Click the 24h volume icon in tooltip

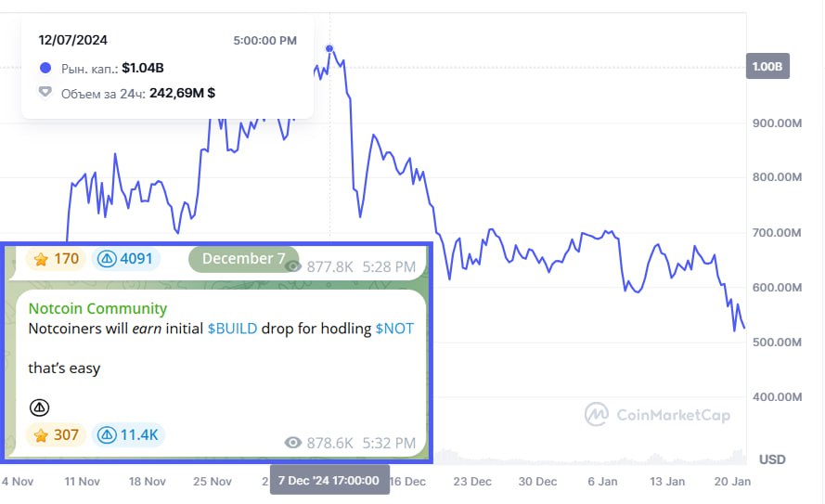pyautogui.click(x=45, y=92)
